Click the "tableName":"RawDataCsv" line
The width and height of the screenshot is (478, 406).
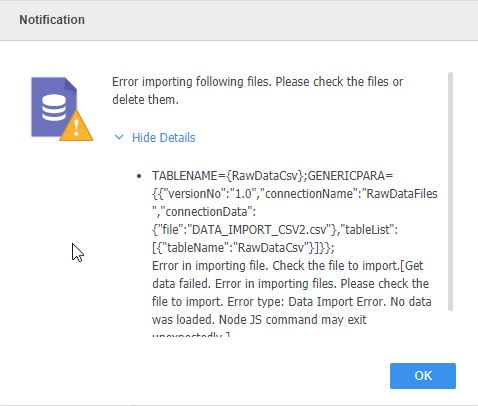(x=243, y=248)
